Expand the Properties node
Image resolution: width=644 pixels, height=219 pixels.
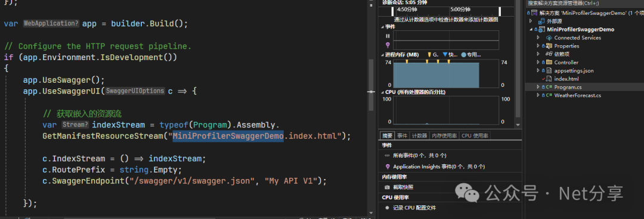point(538,46)
